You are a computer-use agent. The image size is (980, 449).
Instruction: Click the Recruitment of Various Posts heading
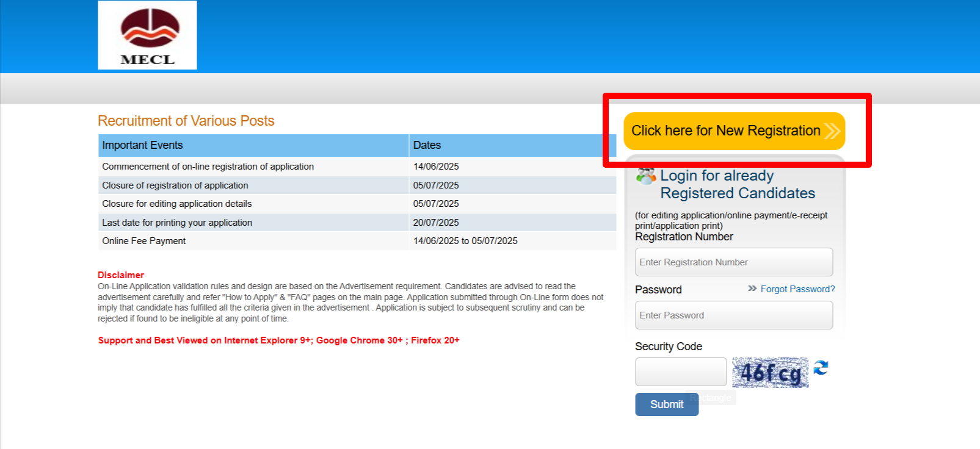click(x=186, y=121)
